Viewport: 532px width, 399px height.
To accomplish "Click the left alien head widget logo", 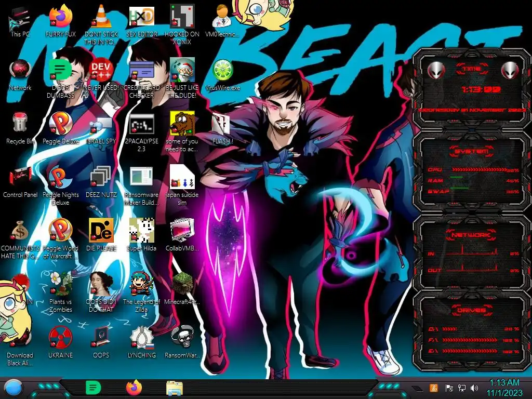I will click(436, 70).
